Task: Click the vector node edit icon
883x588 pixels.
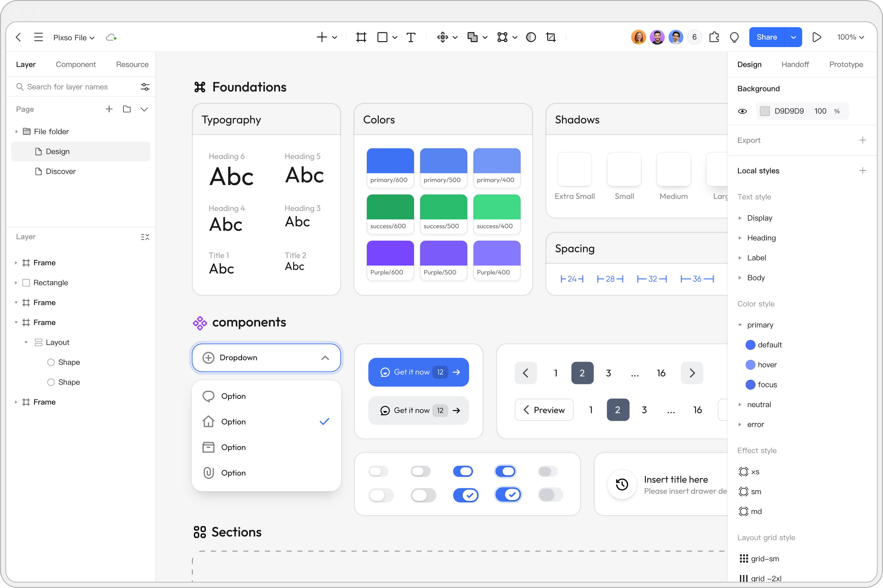Action: pos(502,37)
